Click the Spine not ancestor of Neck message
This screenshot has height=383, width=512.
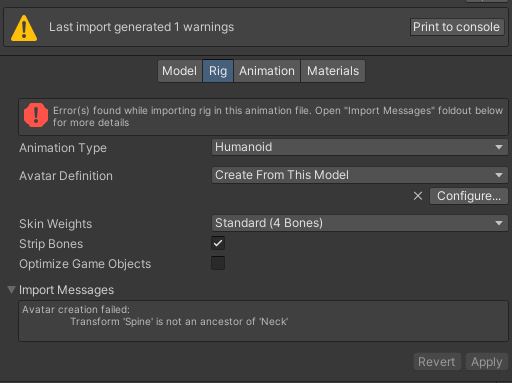179,322
